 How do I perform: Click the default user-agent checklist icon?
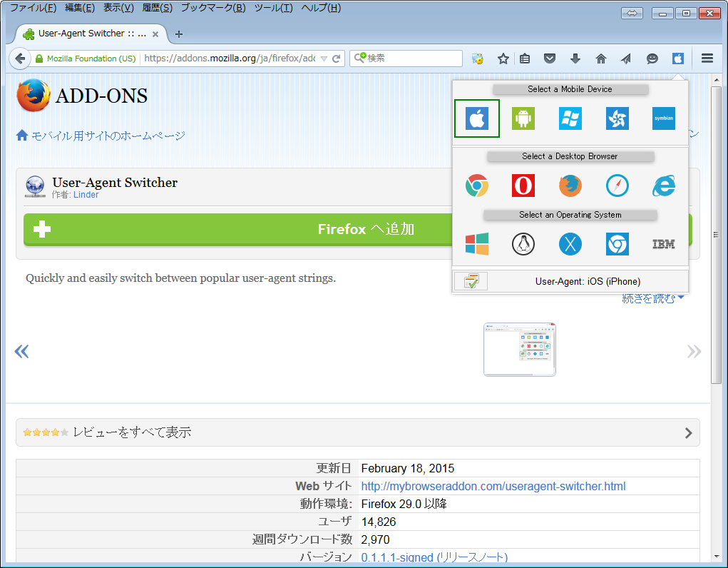[471, 281]
